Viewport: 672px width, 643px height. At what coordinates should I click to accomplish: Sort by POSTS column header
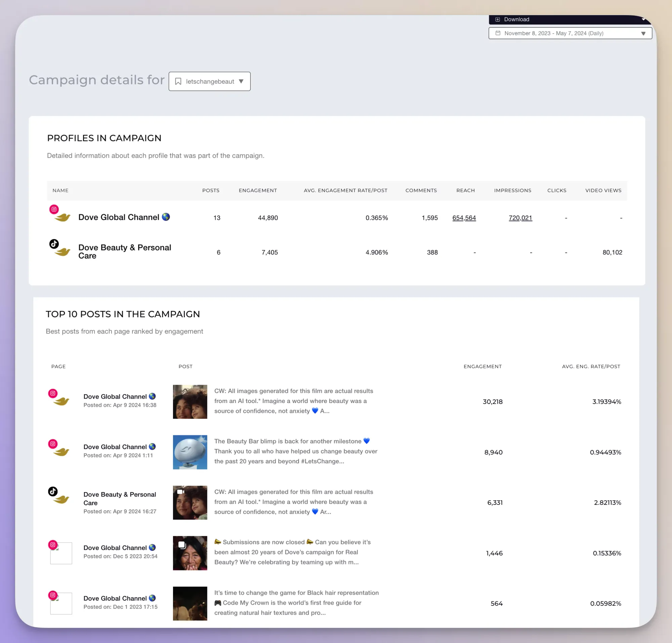pos(211,190)
